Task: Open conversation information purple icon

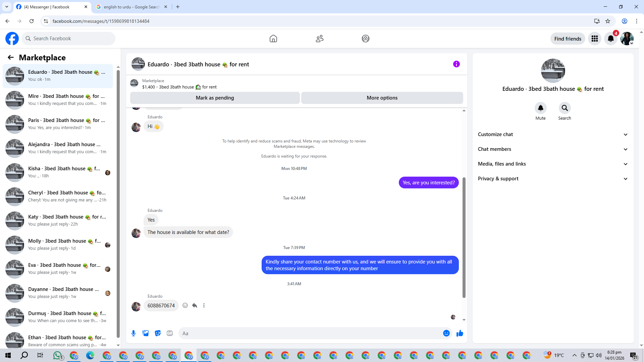Action: (456, 64)
